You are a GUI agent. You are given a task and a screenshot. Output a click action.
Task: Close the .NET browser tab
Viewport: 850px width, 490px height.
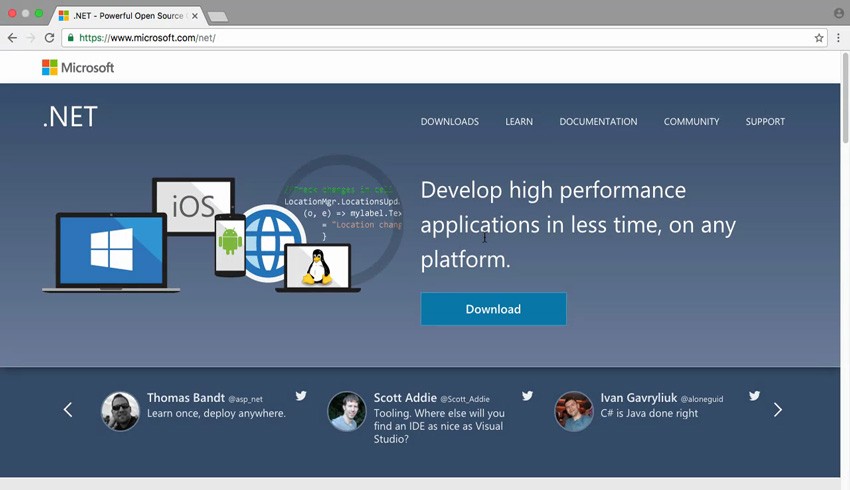[195, 16]
